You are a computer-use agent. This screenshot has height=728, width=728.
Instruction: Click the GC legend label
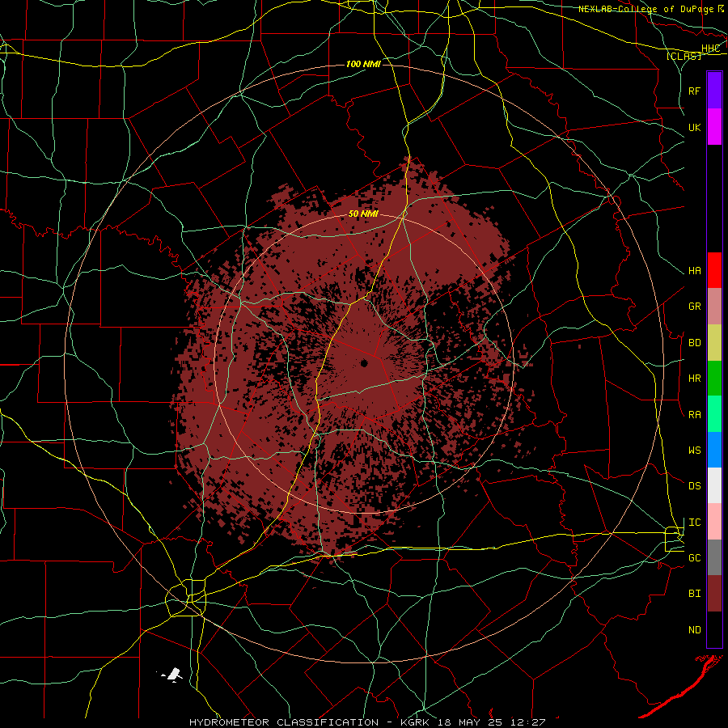(695, 558)
